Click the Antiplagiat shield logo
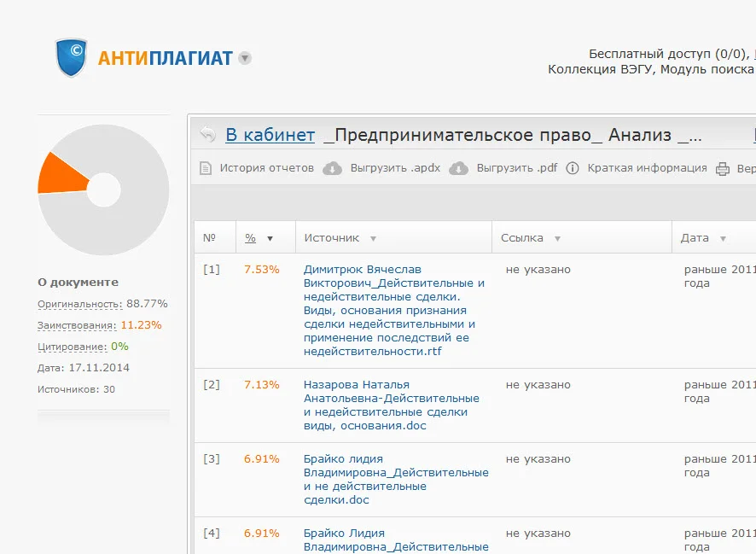756x554 pixels. [72, 57]
